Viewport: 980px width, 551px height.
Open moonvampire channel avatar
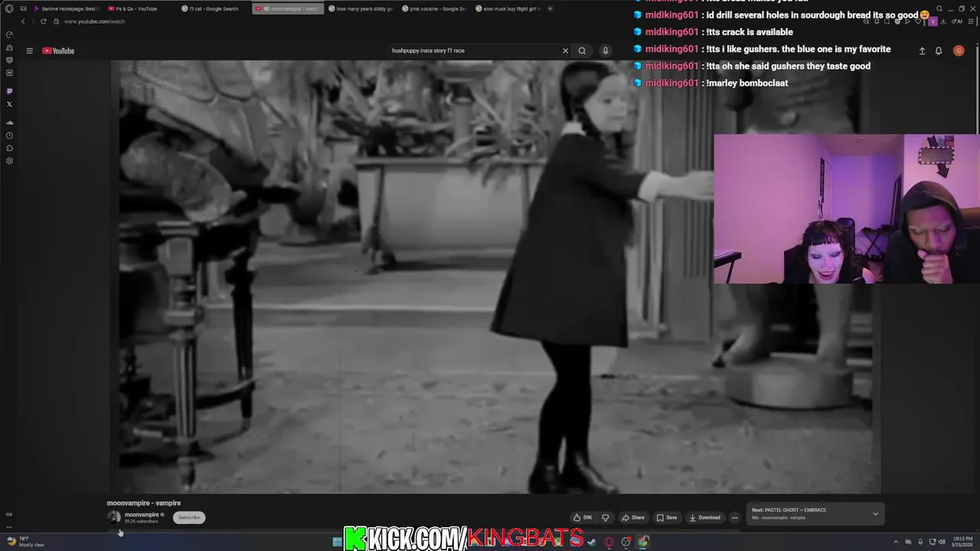pyautogui.click(x=114, y=517)
